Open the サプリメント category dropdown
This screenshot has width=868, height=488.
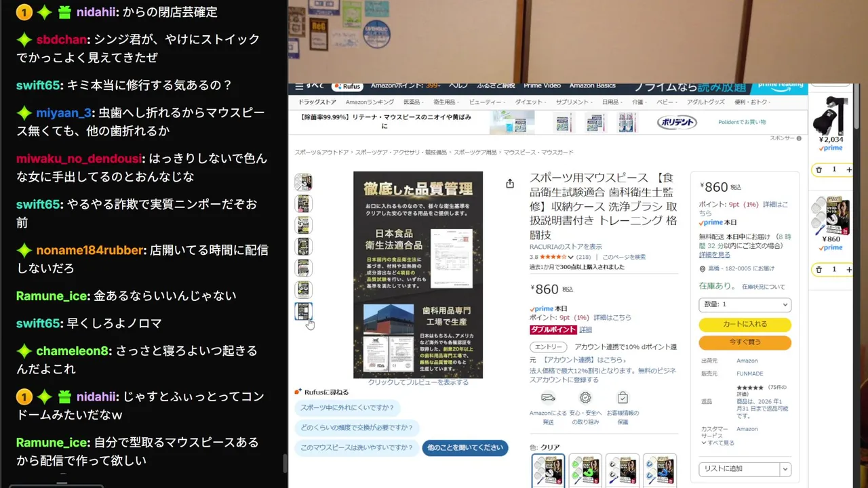click(x=573, y=102)
